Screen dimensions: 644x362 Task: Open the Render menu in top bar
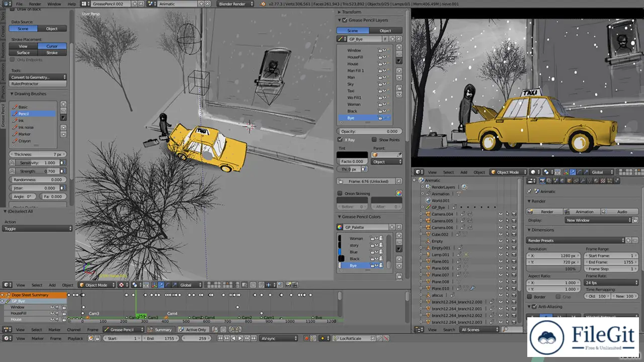[35, 4]
